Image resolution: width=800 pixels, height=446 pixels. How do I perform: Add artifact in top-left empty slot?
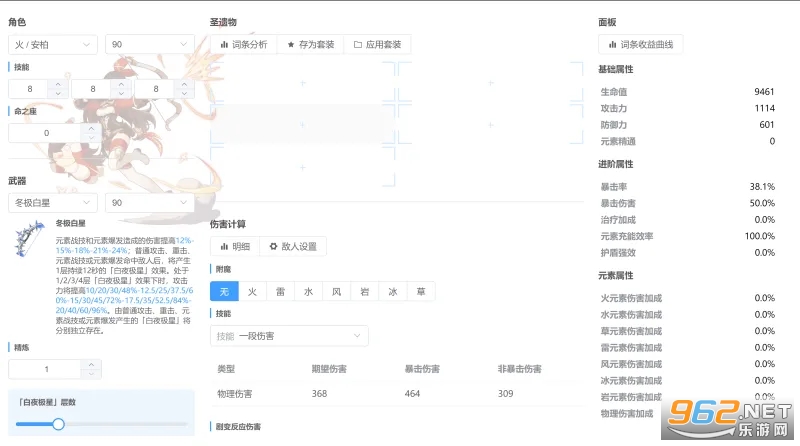coord(303,83)
